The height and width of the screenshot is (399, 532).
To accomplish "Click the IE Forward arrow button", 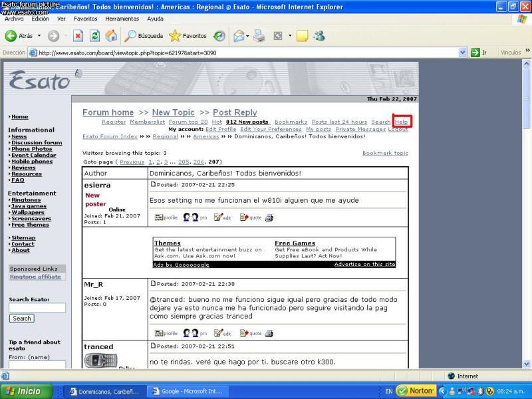I will [53, 36].
